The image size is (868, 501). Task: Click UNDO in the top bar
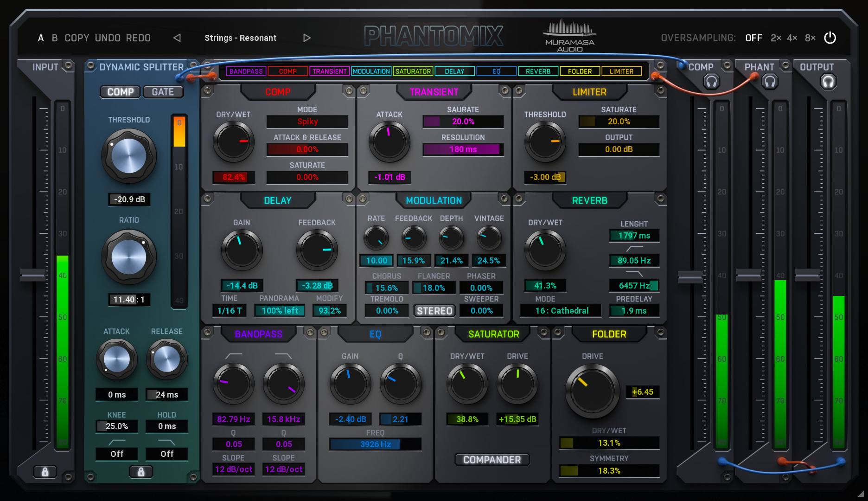click(108, 38)
